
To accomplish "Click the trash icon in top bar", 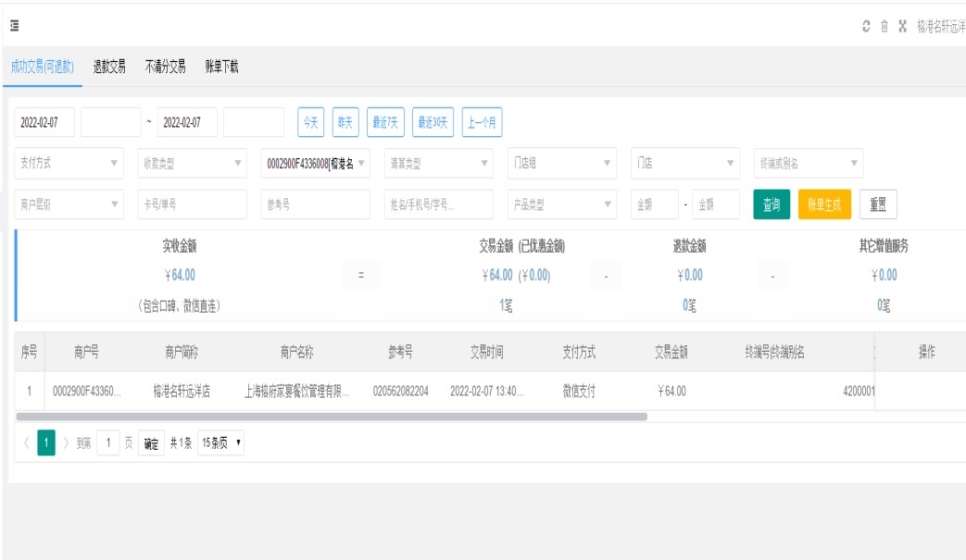I will coord(884,26).
